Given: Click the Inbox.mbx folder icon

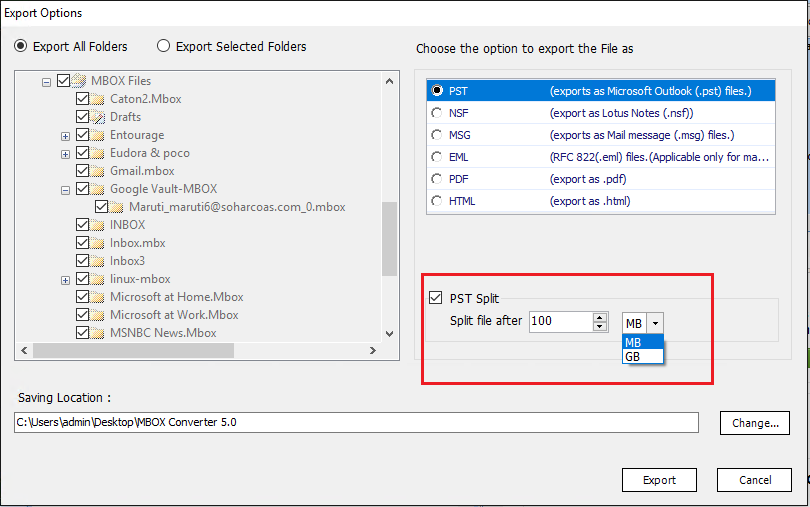Looking at the screenshot, I should 97,243.
